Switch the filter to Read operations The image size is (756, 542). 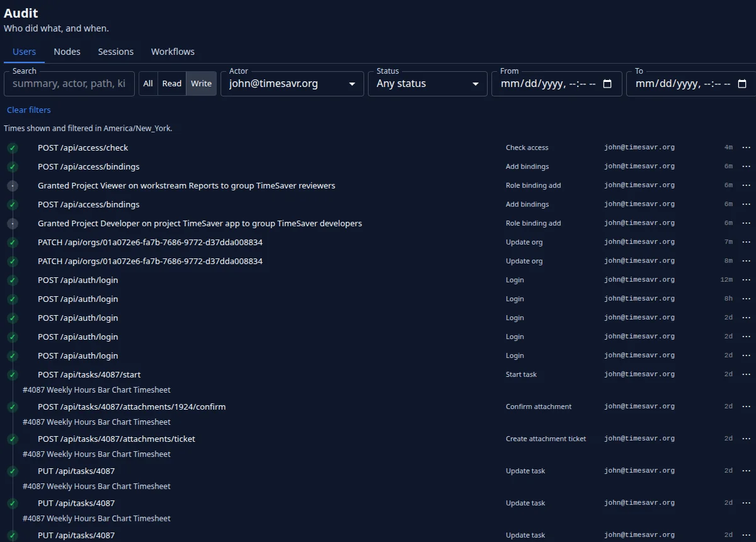tap(172, 84)
